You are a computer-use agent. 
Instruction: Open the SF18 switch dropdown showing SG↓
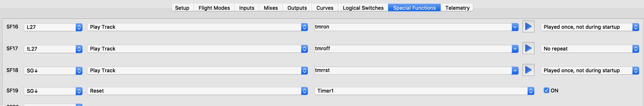click(x=53, y=71)
